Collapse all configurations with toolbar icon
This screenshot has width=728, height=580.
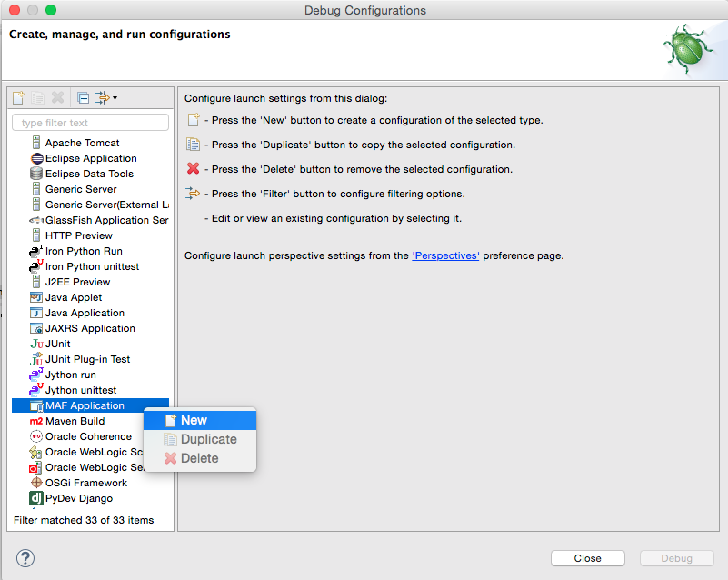click(83, 98)
